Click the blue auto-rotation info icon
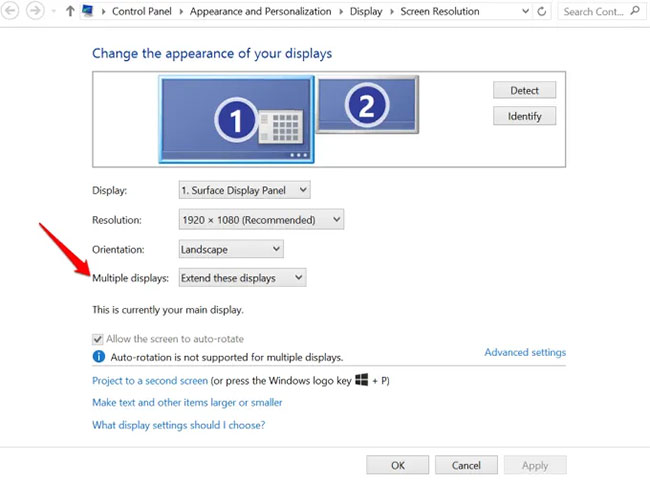The image size is (650, 483). coord(99,356)
